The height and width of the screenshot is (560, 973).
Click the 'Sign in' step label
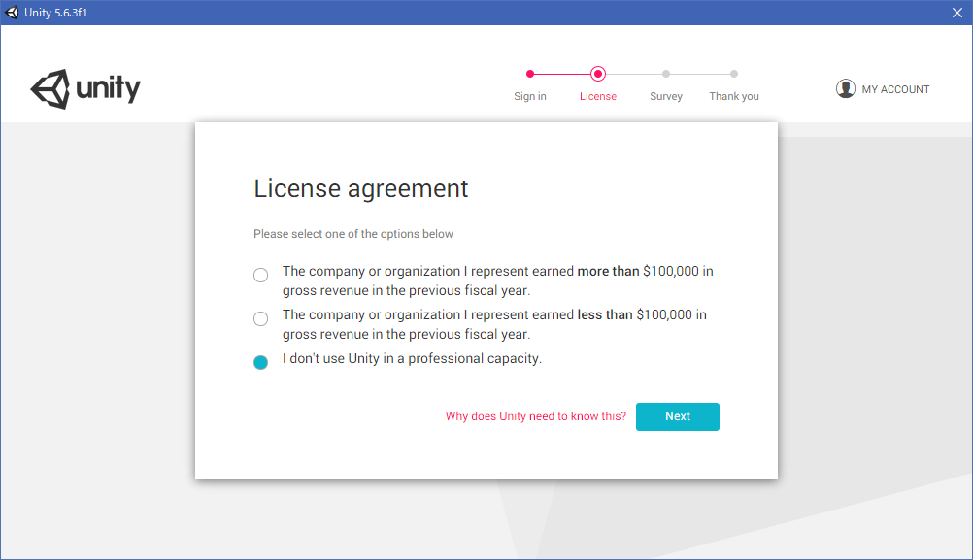tap(530, 96)
